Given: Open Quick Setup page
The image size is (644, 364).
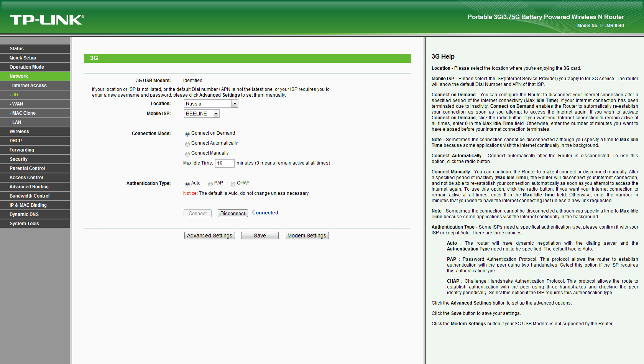Looking at the screenshot, I should 35,58.
